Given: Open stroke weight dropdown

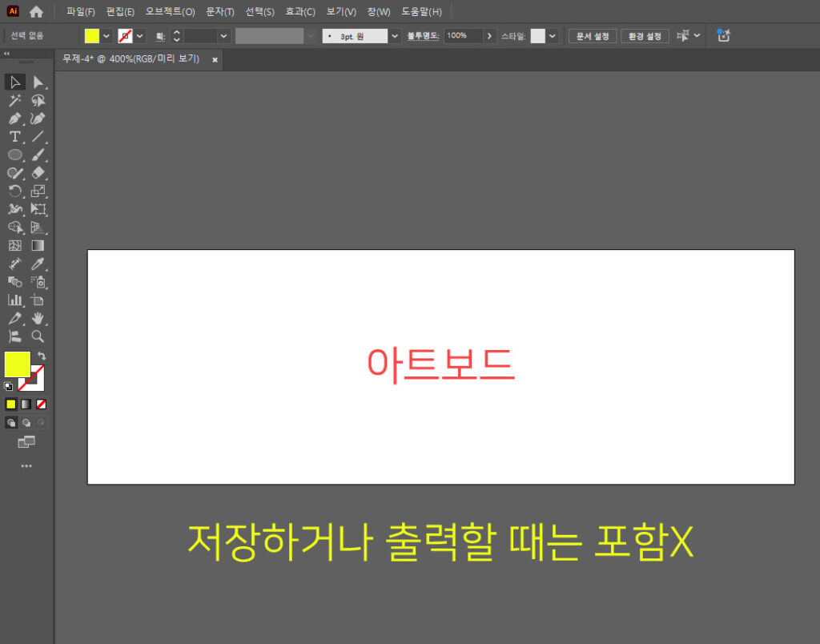Looking at the screenshot, I should tap(224, 36).
